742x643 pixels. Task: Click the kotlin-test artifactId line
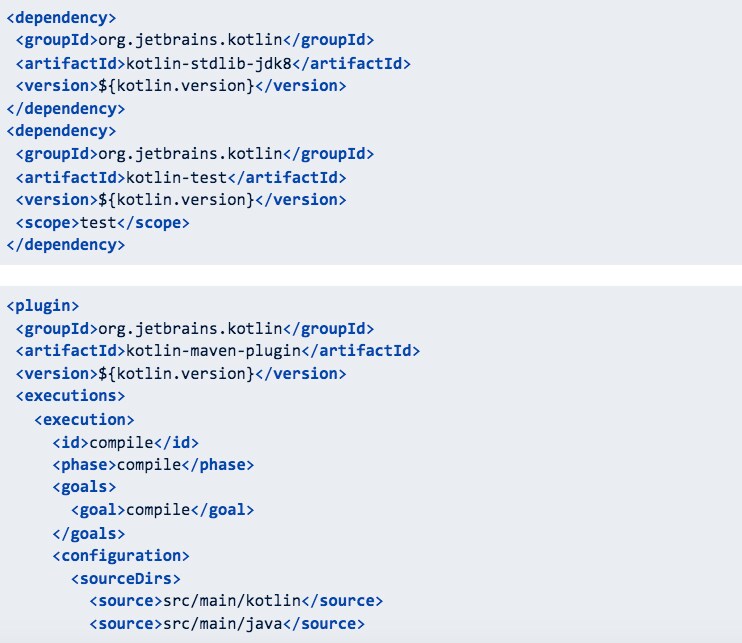[x=181, y=178]
